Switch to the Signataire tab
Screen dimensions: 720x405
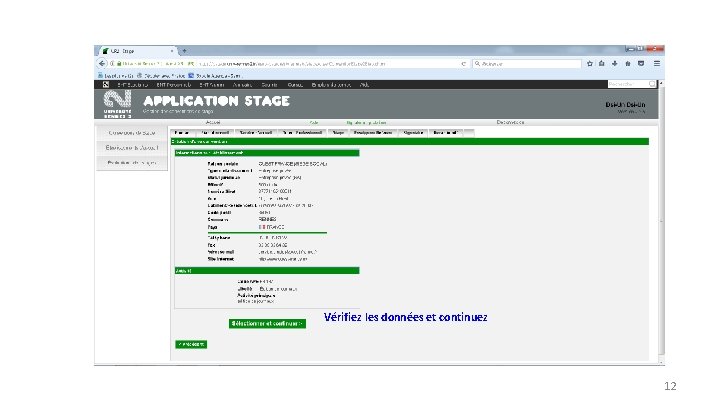(x=413, y=133)
